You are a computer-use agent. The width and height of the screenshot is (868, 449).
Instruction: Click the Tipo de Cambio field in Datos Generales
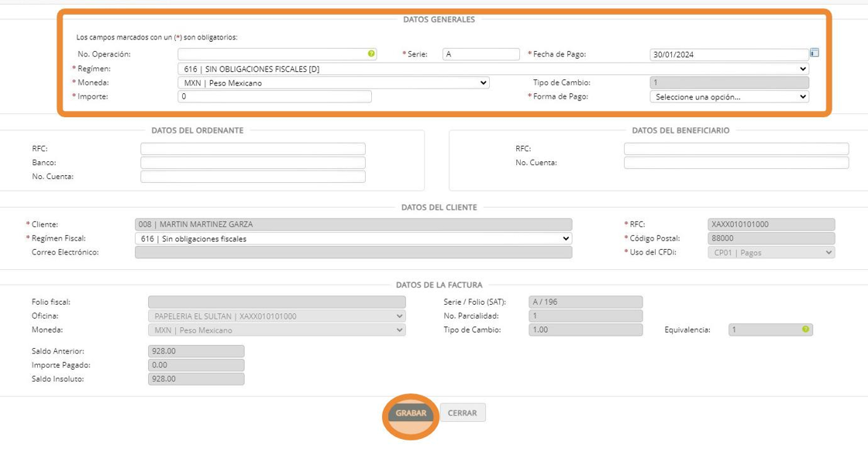729,83
